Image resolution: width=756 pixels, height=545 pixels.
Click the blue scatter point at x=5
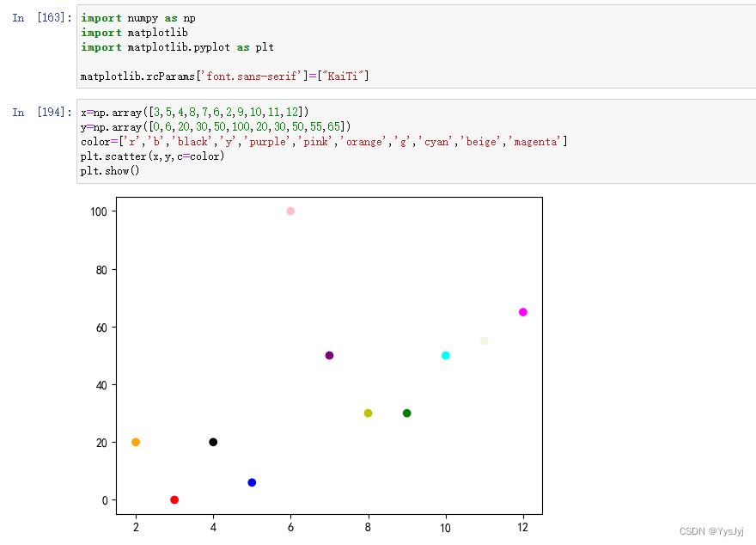pos(252,483)
